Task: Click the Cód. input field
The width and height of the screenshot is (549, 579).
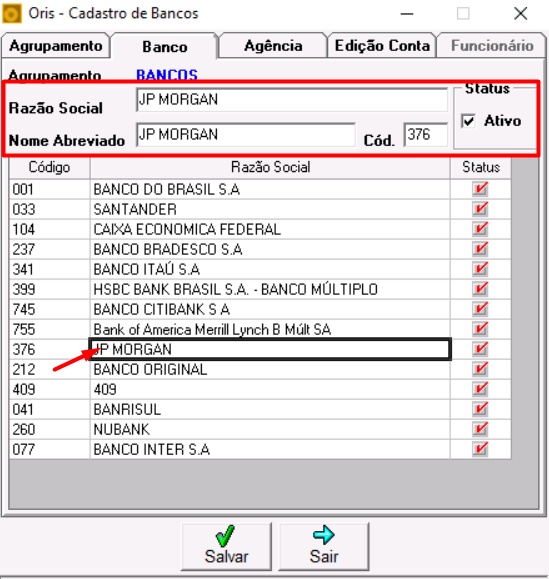Action: click(425, 135)
